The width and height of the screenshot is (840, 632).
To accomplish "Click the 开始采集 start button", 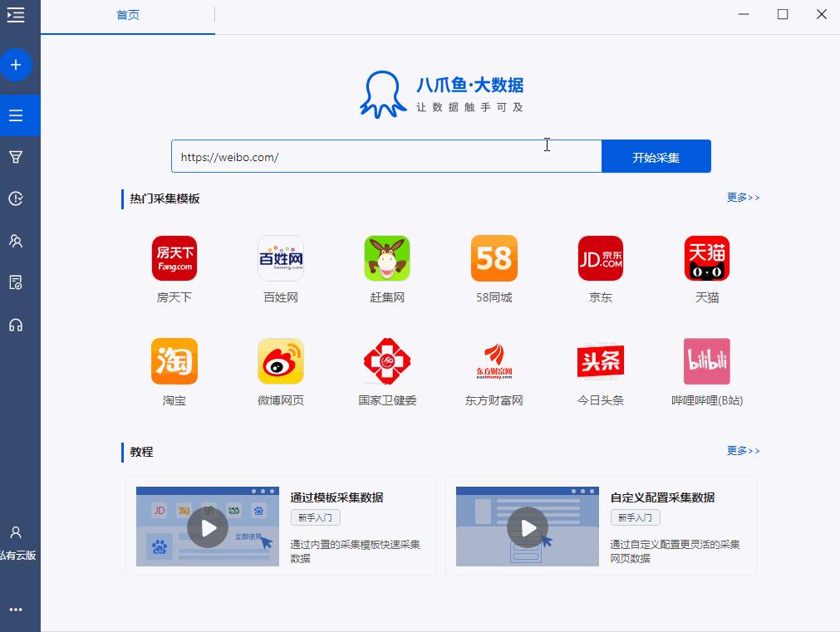I will (x=656, y=157).
